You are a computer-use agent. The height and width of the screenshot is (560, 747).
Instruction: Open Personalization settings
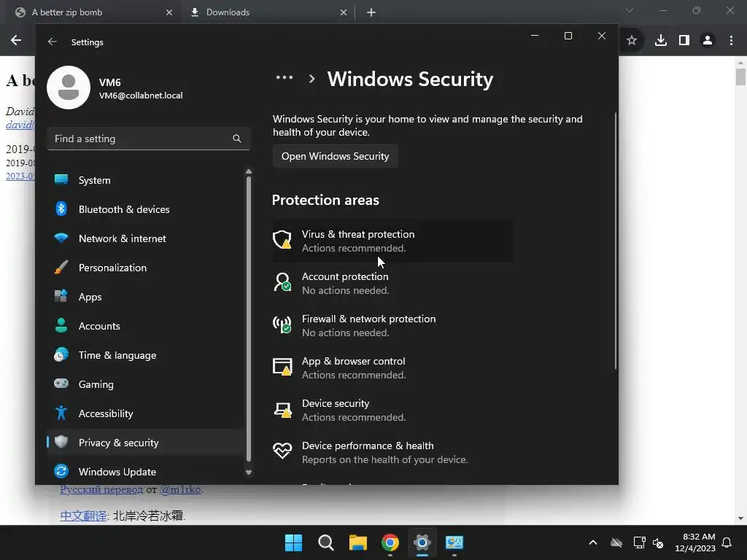click(145, 268)
